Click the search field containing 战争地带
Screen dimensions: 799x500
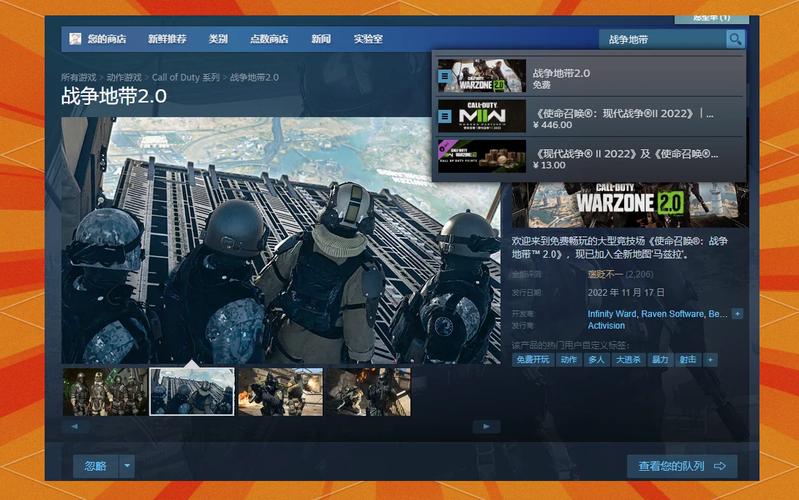click(x=660, y=39)
